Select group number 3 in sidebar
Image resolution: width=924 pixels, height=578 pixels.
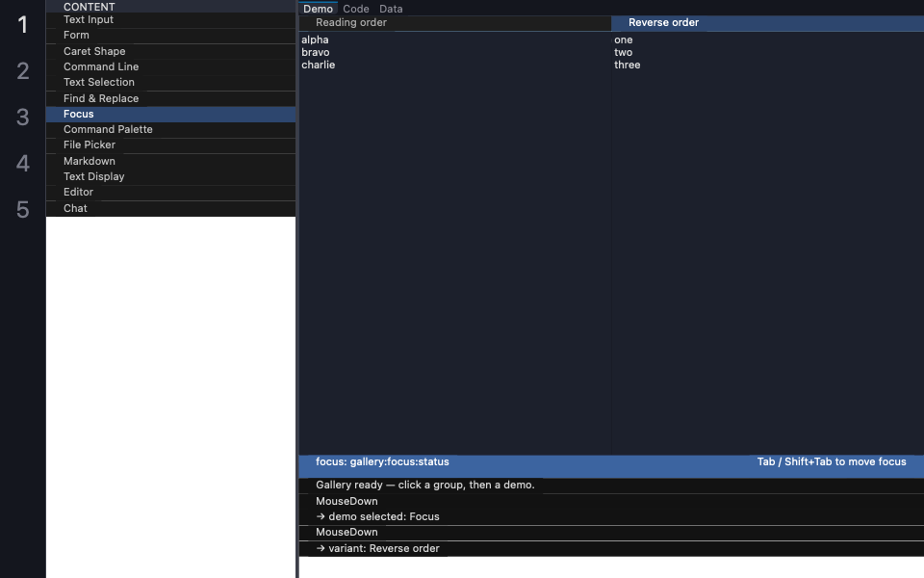22,117
